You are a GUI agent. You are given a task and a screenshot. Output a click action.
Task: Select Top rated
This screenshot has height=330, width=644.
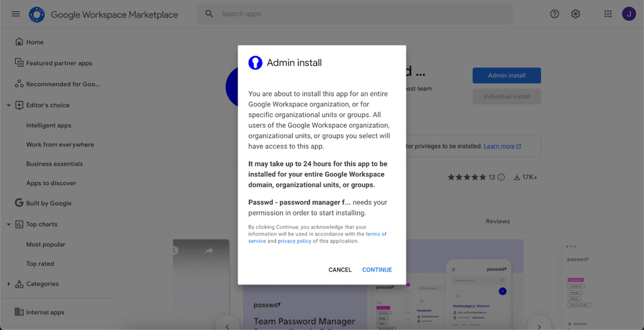[40, 264]
